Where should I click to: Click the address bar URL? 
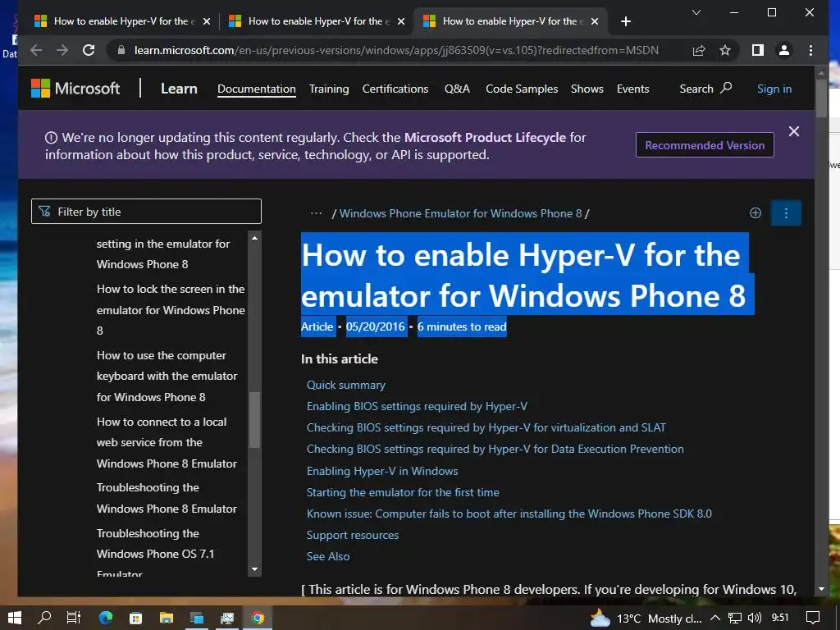[396, 50]
